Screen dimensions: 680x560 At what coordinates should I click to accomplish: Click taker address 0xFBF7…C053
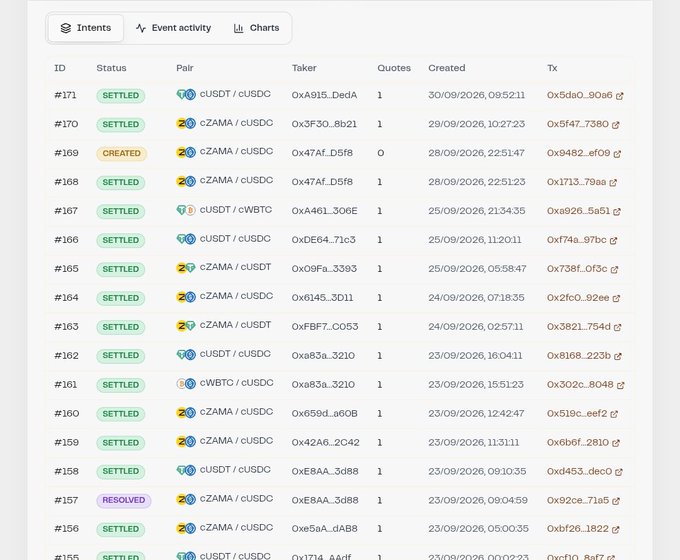coord(325,327)
